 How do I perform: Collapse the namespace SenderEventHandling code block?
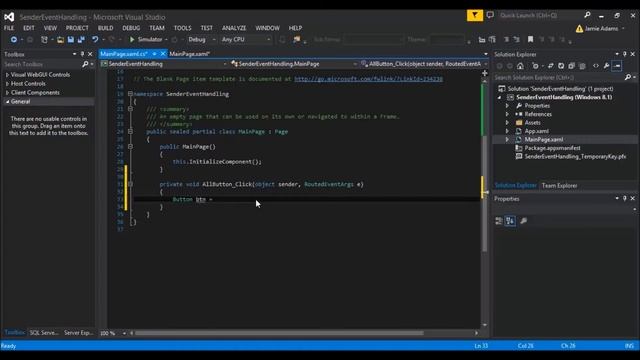tap(130, 94)
